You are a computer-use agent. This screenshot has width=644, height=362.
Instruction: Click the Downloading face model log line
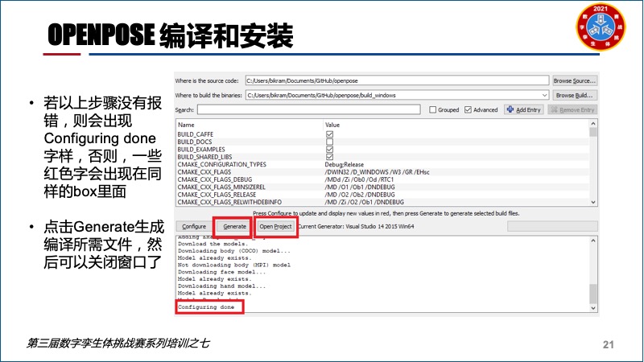click(222, 272)
